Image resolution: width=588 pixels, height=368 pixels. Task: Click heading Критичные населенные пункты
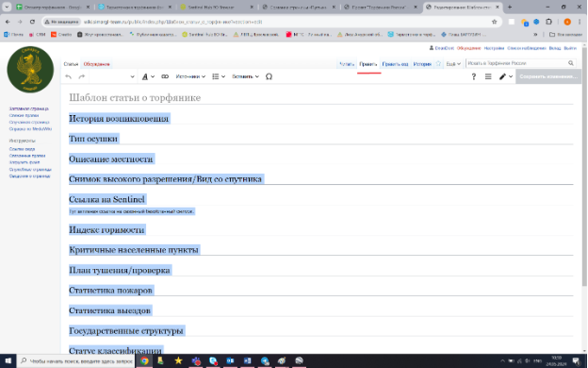pos(134,250)
